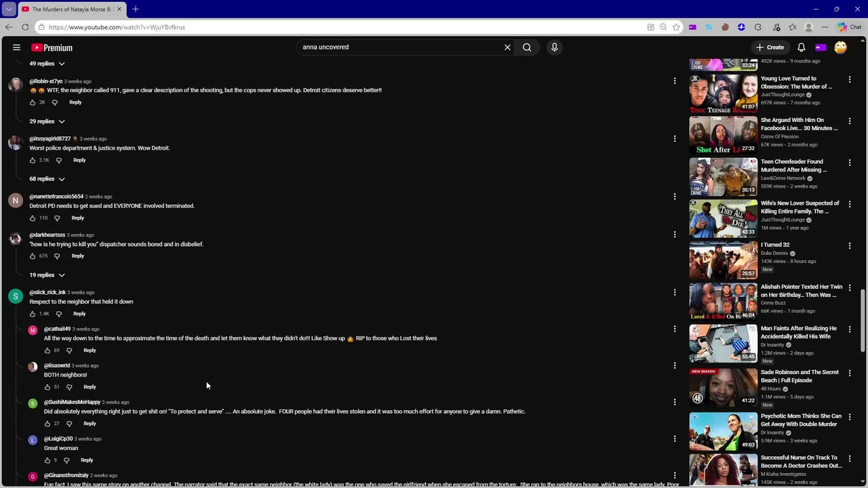This screenshot has height=488, width=868.
Task: Select 'The Murders of Natayla Morse' tab
Action: (71, 9)
